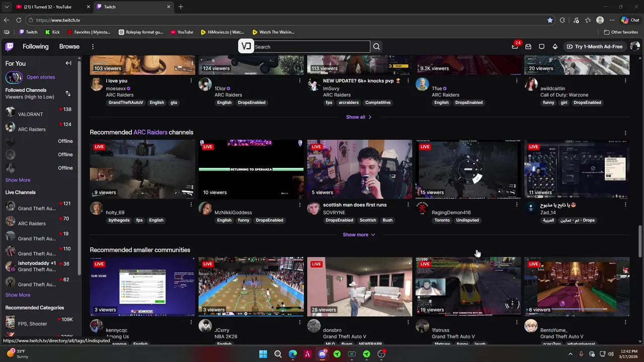Open Discord from the taskbar
Screen dimensions: 644x362
pos(323,354)
